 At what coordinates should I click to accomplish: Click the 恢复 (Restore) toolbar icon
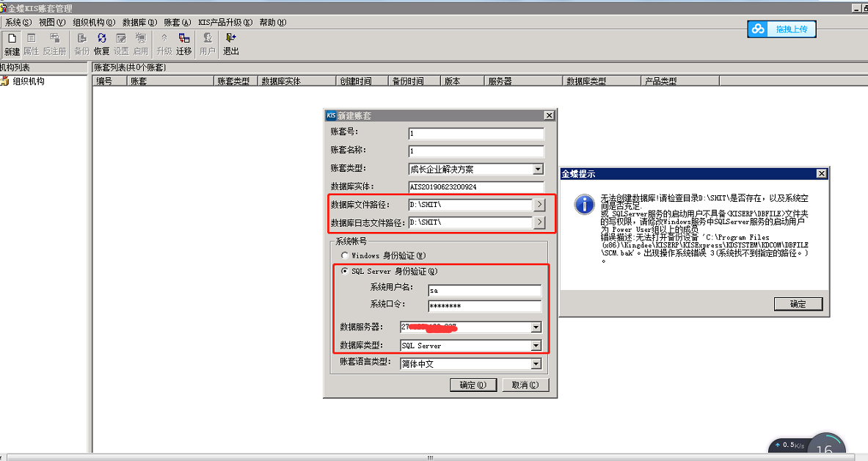[101, 44]
